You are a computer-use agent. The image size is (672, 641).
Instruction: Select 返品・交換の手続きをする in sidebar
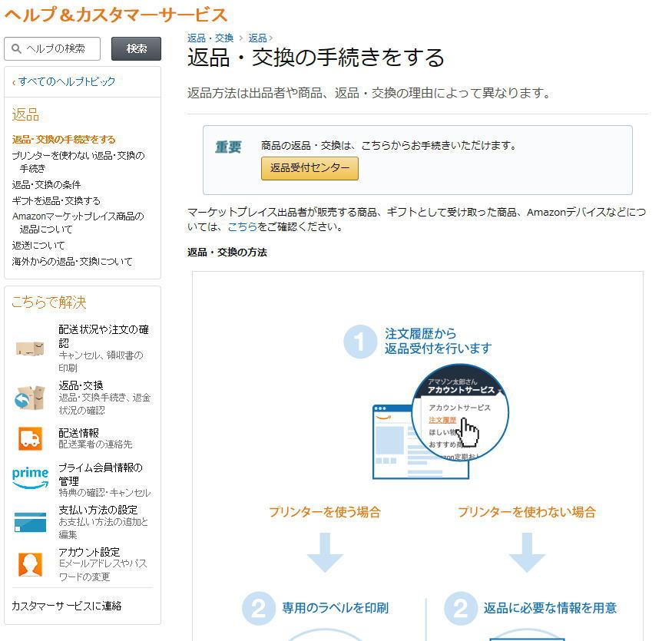[64, 140]
